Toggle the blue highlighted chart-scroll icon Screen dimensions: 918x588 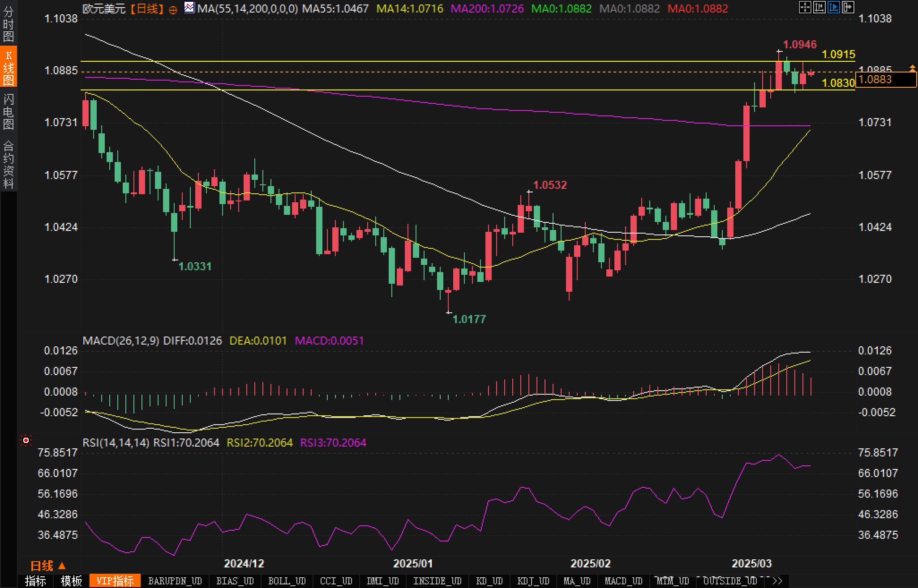[x=833, y=7]
